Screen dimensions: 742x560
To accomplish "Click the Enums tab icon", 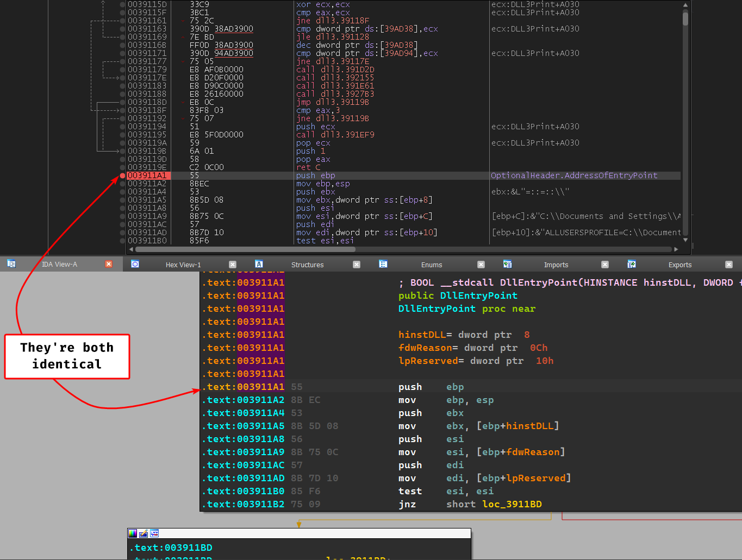I will [x=383, y=265].
